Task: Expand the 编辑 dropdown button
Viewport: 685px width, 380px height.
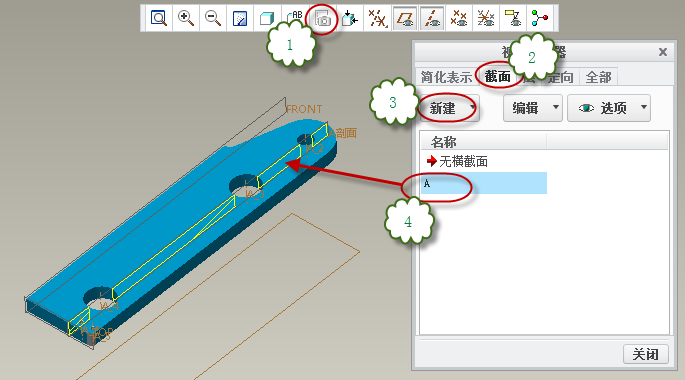Action: pos(533,108)
